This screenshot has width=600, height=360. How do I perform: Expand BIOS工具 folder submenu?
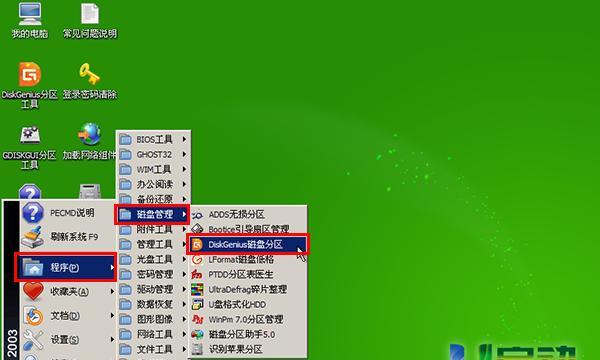pyautogui.click(x=153, y=139)
